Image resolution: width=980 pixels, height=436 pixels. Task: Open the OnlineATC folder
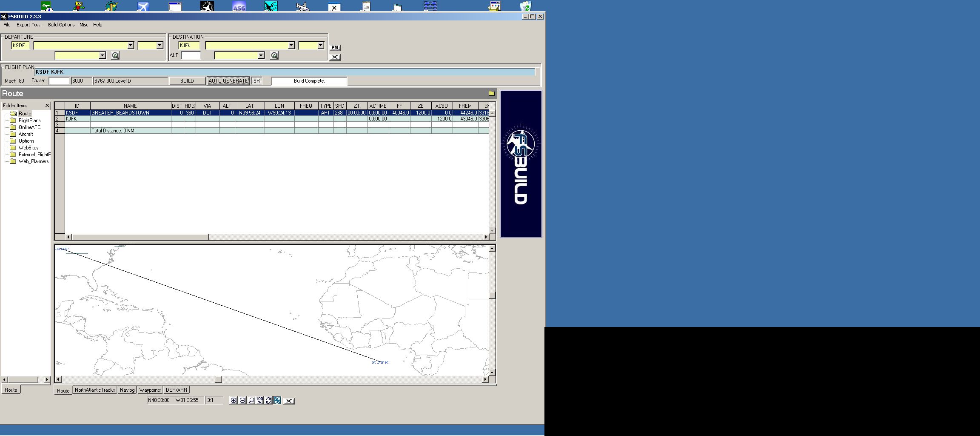(29, 127)
